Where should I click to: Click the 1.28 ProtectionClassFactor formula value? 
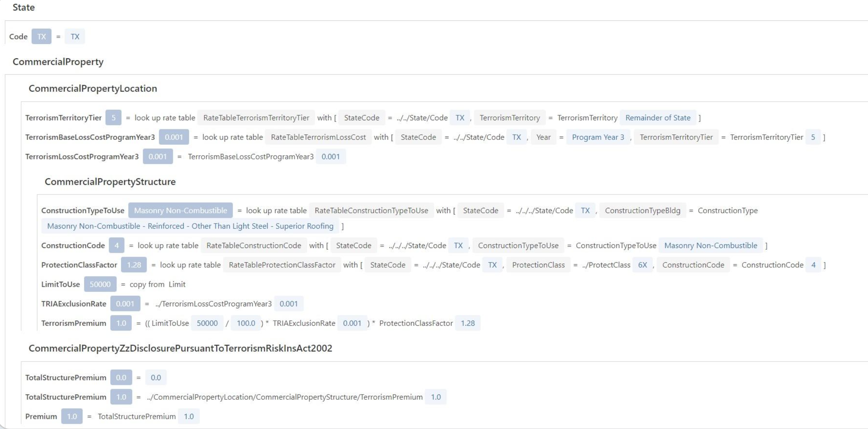tap(468, 324)
